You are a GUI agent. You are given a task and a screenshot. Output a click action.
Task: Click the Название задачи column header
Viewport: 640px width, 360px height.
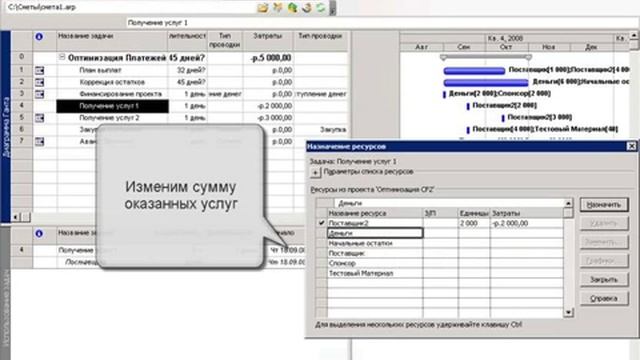(x=112, y=41)
